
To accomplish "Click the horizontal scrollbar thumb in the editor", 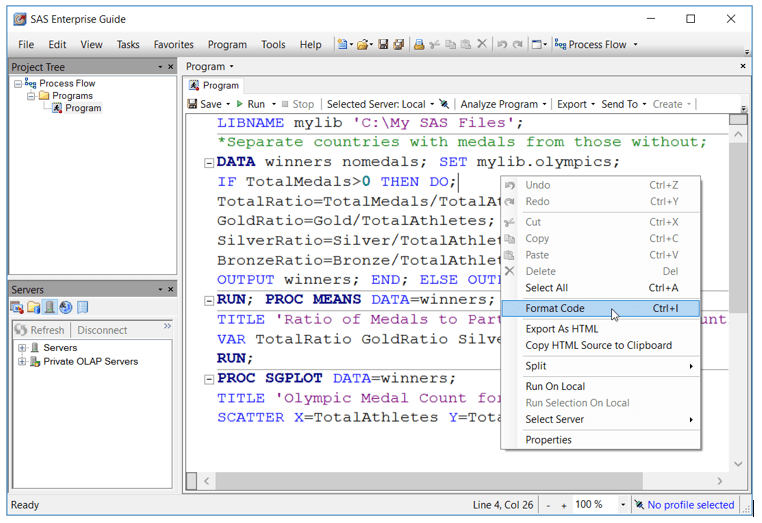I will [429, 481].
